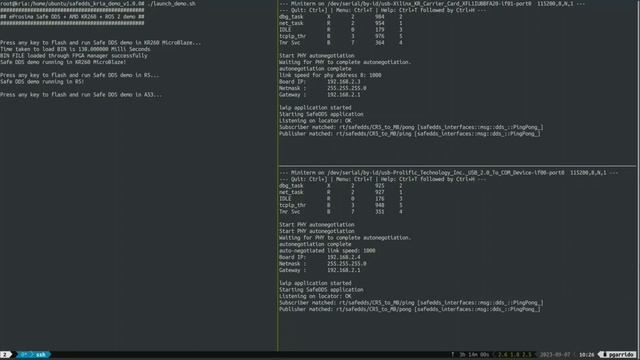Click 'Press any key to flash... in A53...' line

81,95
